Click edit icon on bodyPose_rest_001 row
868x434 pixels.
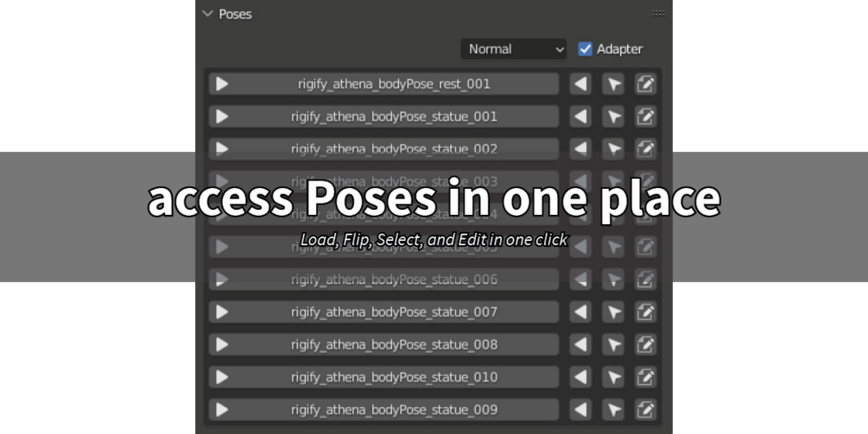click(x=645, y=84)
